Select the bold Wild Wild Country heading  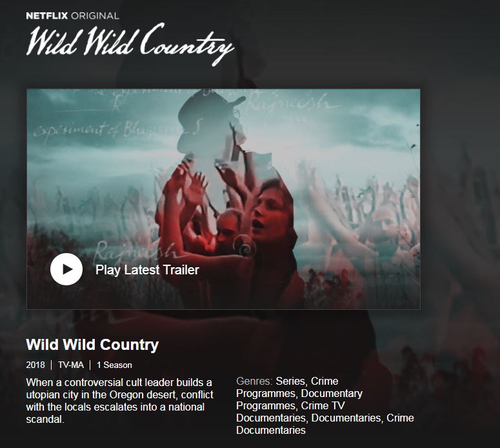pyautogui.click(x=92, y=345)
